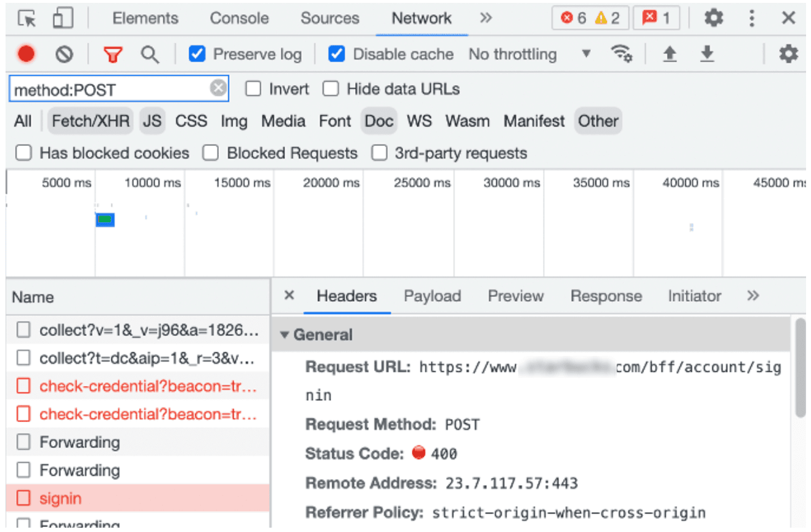The image size is (811, 532).
Task: Click the import HAR file icon
Action: point(669,54)
